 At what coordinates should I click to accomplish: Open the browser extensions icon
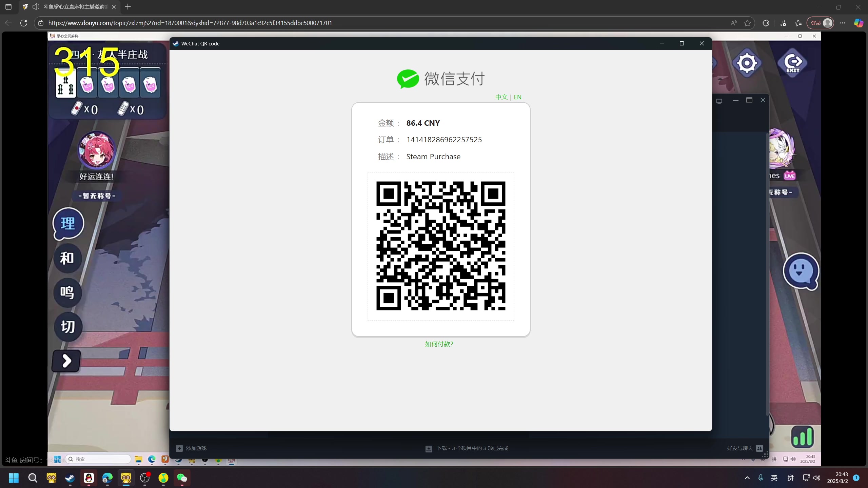pyautogui.click(x=766, y=23)
